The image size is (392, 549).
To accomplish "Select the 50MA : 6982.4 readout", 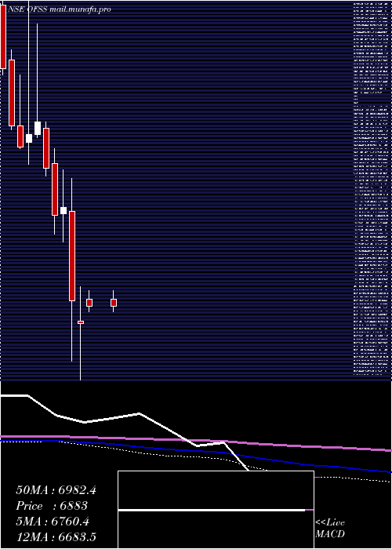I will [56, 490].
